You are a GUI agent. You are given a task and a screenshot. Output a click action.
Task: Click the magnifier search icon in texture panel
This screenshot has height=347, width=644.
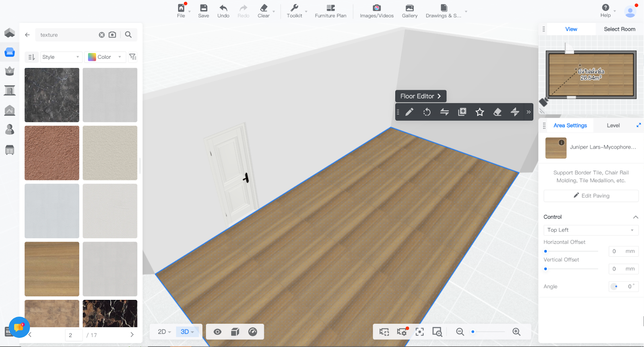coord(128,35)
